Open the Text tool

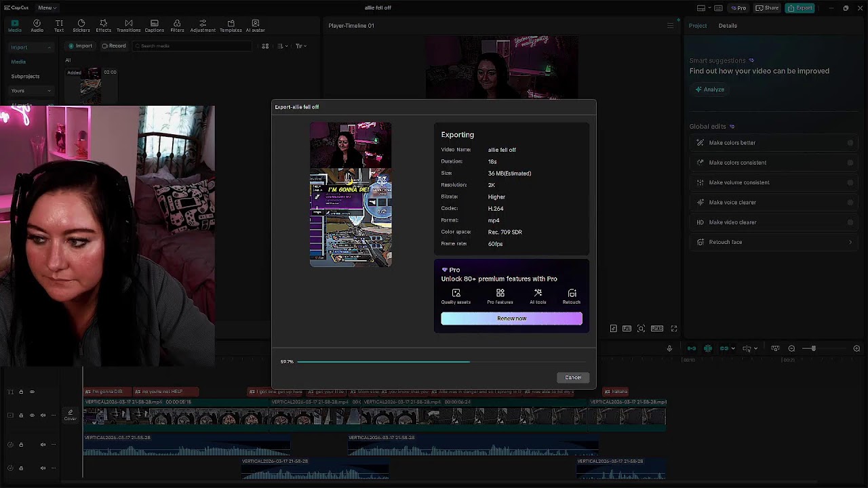tap(59, 26)
